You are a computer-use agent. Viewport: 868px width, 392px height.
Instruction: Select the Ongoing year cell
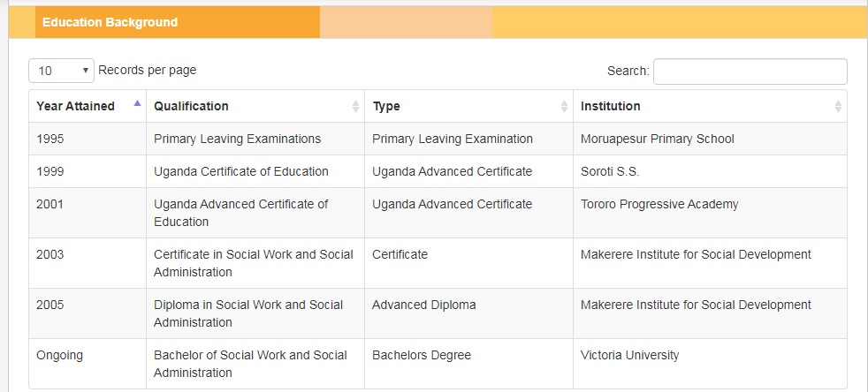click(88, 364)
